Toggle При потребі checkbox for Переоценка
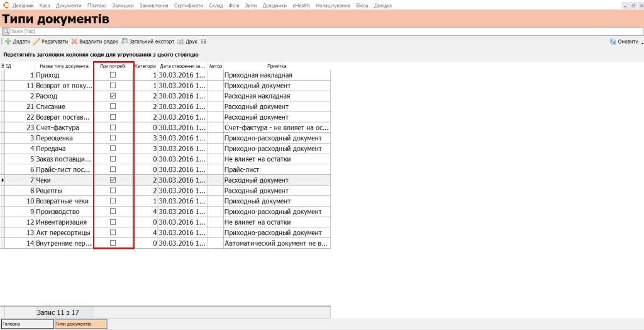The image size is (644, 330). tap(113, 138)
